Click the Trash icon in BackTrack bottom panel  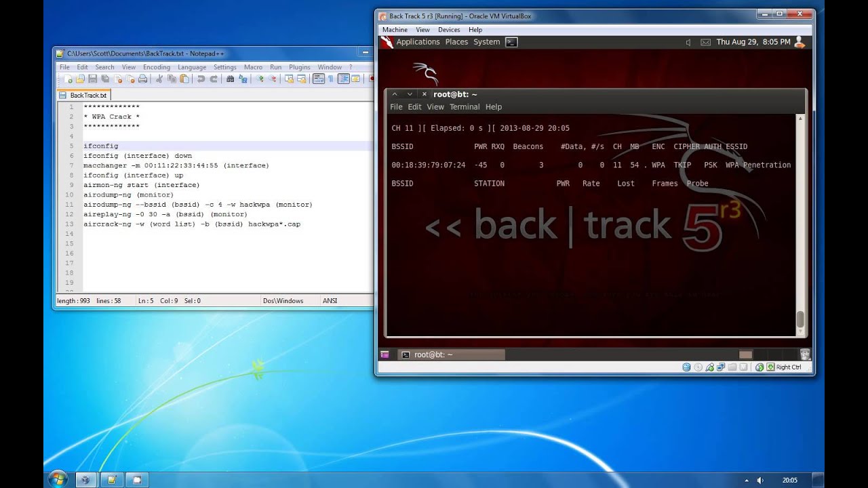(805, 354)
